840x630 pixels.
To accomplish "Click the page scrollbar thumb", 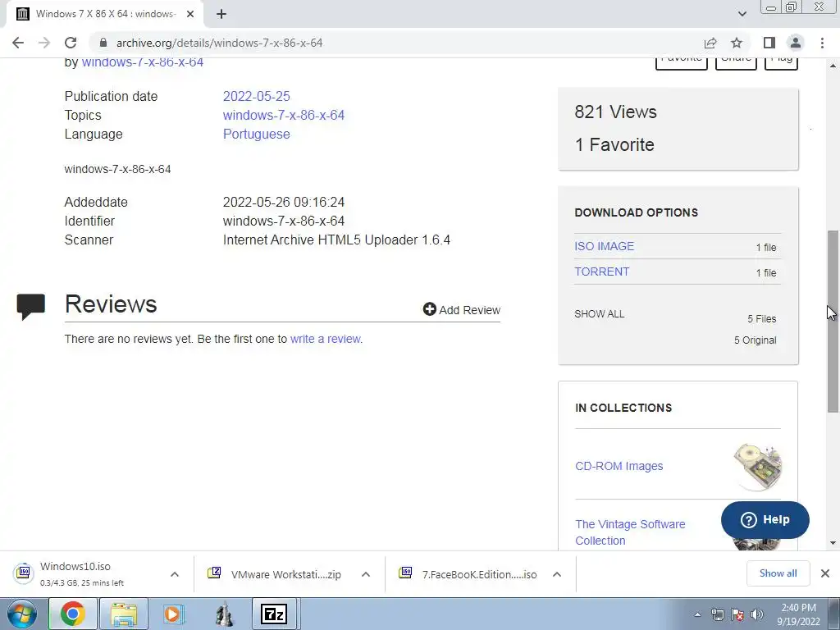I will click(x=833, y=322).
